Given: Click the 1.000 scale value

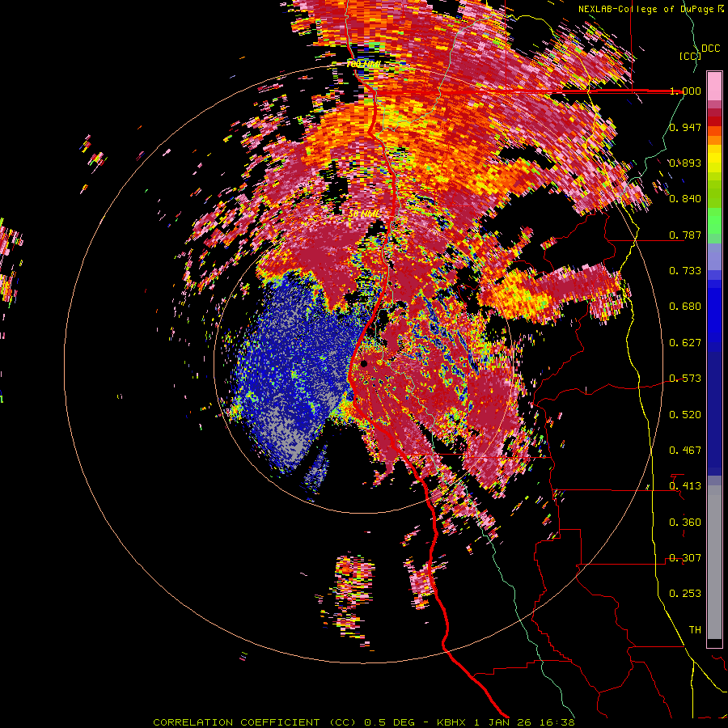Looking at the screenshot, I should [685, 91].
